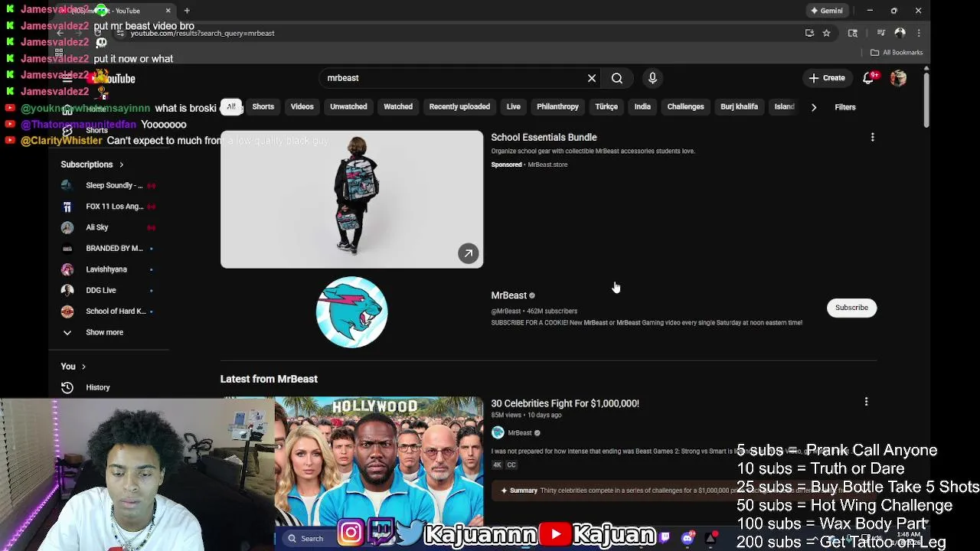
Task: Click the magnifier search button
Action: pos(617,78)
